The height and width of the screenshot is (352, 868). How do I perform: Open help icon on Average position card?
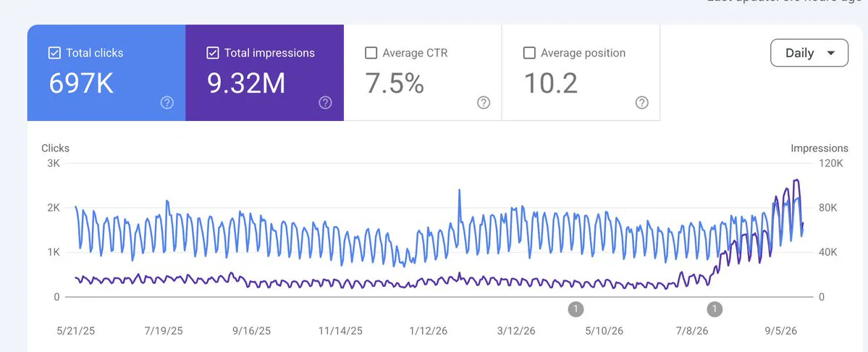click(642, 102)
